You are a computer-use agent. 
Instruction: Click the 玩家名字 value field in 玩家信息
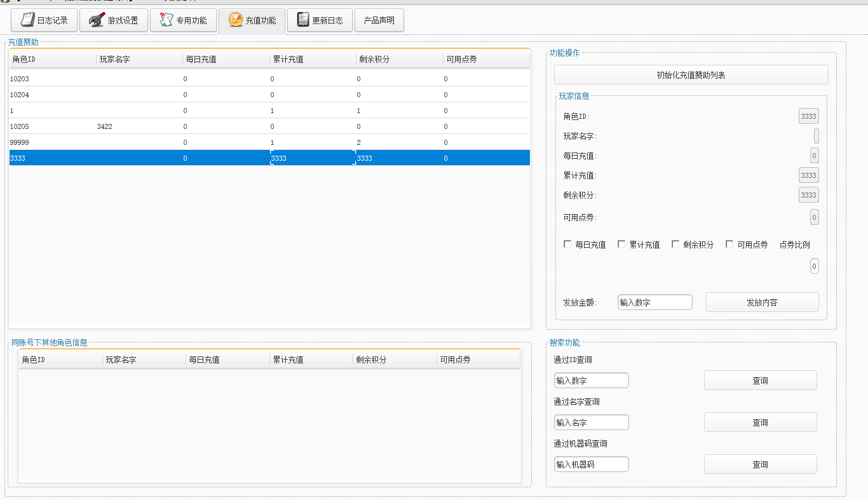coord(817,136)
